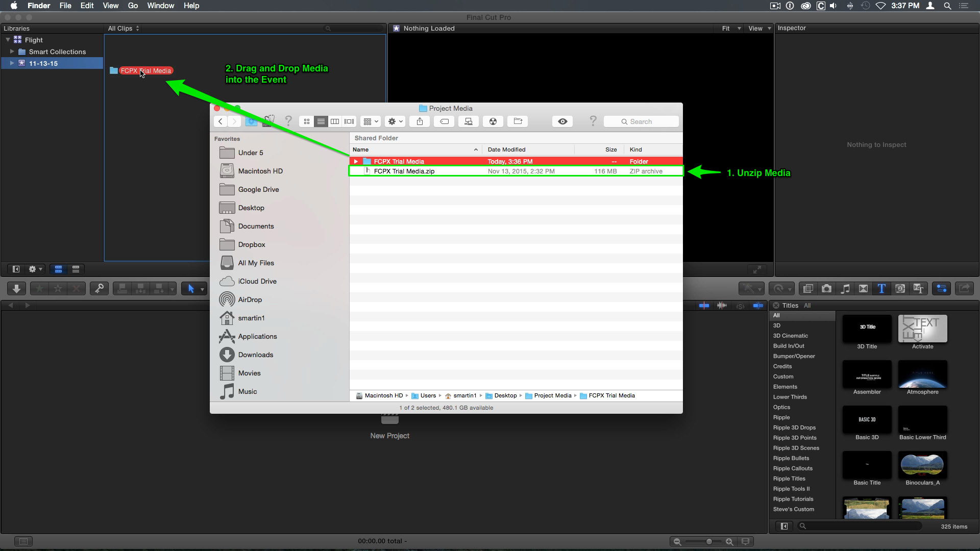The image size is (980, 551).
Task: Expand the 11-13-15 event
Action: click(12, 63)
